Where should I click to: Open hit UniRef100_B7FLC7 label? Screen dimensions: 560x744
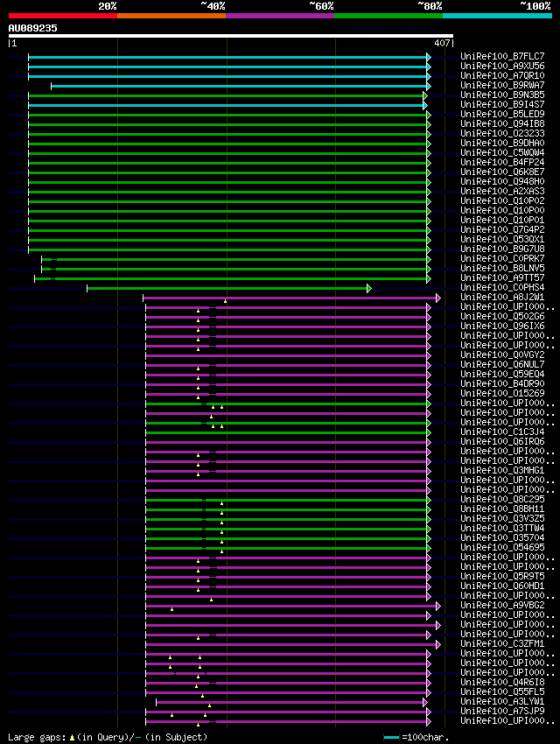click(502, 56)
